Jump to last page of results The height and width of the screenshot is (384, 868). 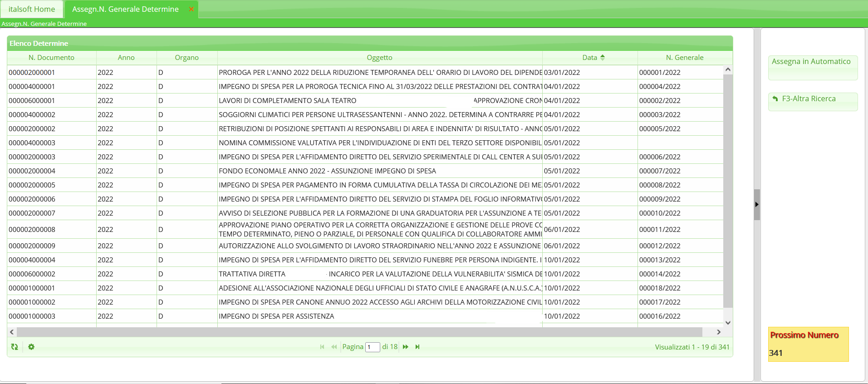pyautogui.click(x=417, y=347)
